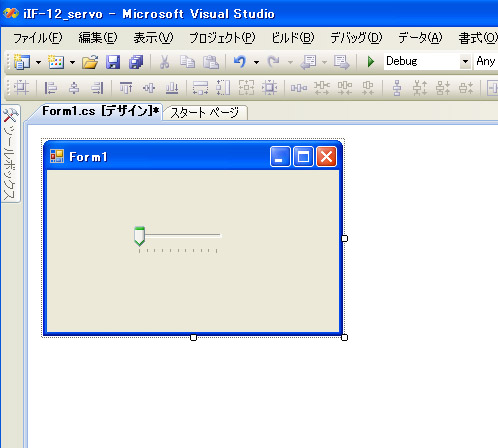Click the Save floppy disk icon
The height and width of the screenshot is (448, 498).
pos(113,62)
